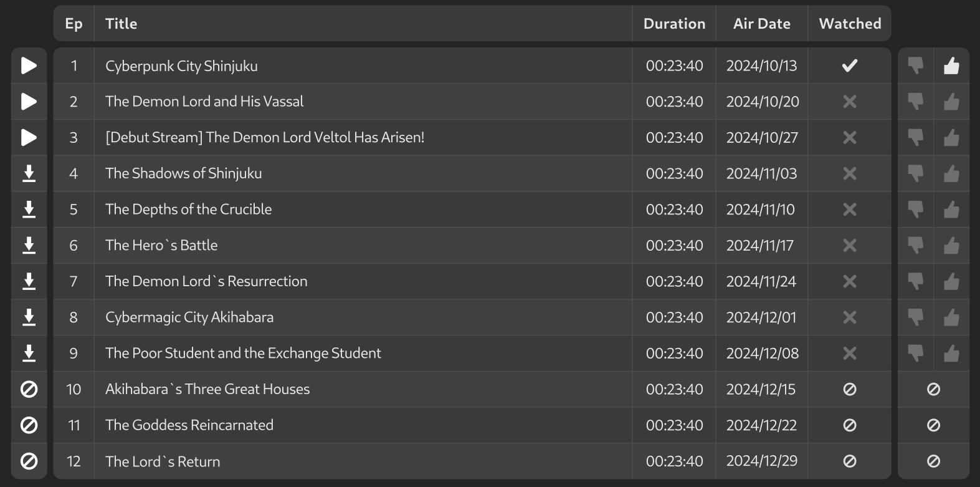The image size is (980, 487).
Task: Click the Watched column header
Action: 850,24
